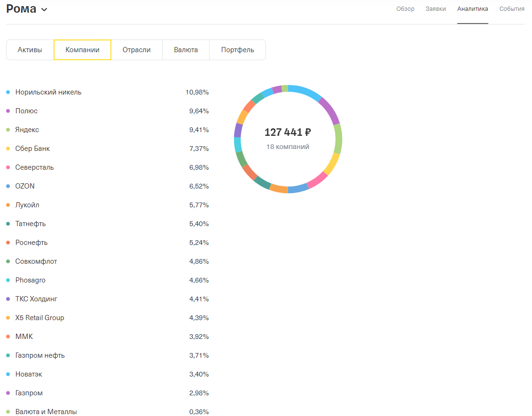Switch to the Обзор tab

pyautogui.click(x=405, y=8)
